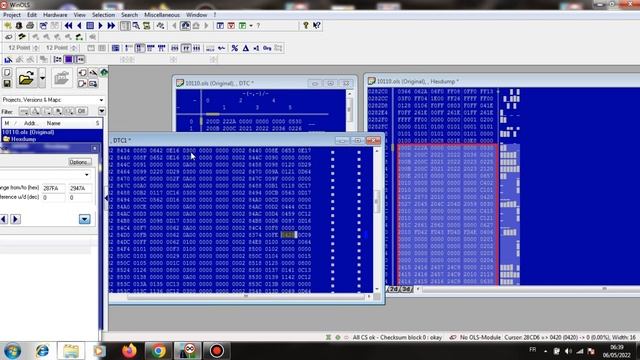Click the highlighted yellow cell in DTC1 window
The image size is (640, 360).
289,235
